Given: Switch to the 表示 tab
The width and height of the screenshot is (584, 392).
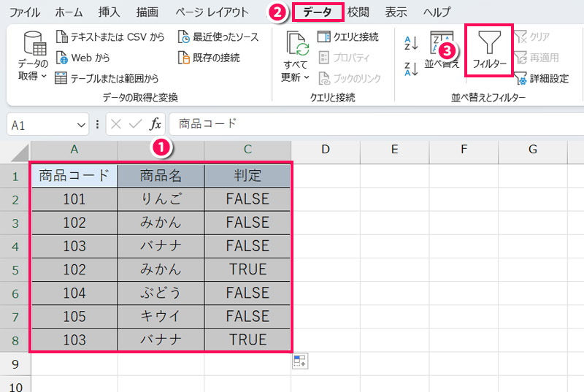Looking at the screenshot, I should click(x=396, y=12).
